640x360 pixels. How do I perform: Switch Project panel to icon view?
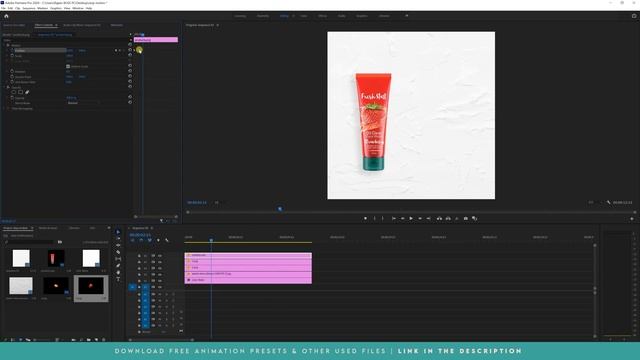tap(21, 340)
